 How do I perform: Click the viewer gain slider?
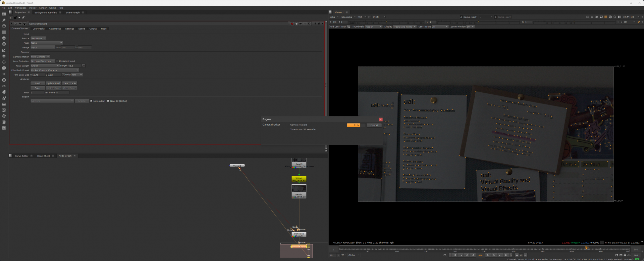tap(379, 22)
